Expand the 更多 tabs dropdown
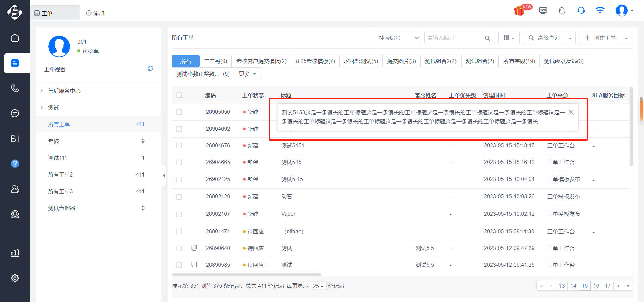644x302 pixels. pos(248,74)
